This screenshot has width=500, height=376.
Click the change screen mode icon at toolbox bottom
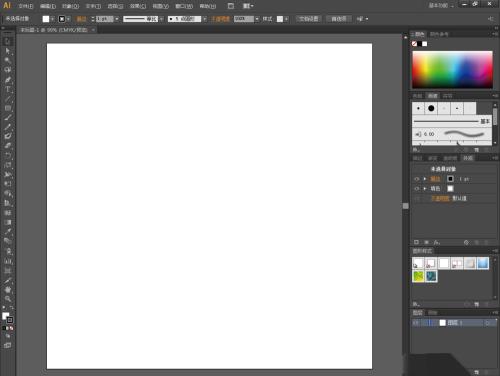pyautogui.click(x=8, y=345)
